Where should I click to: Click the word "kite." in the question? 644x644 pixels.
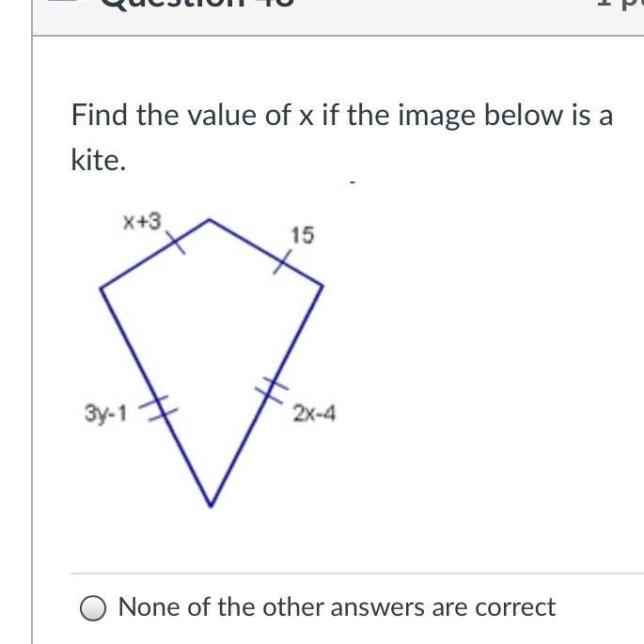(98, 161)
